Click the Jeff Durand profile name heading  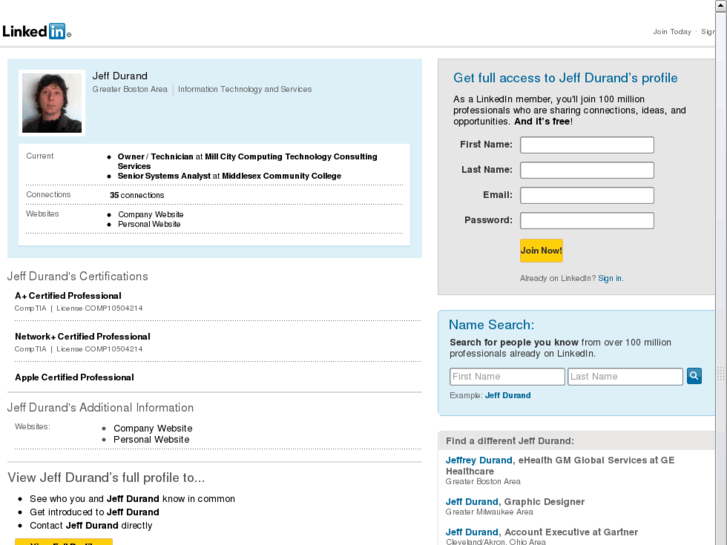(x=120, y=76)
